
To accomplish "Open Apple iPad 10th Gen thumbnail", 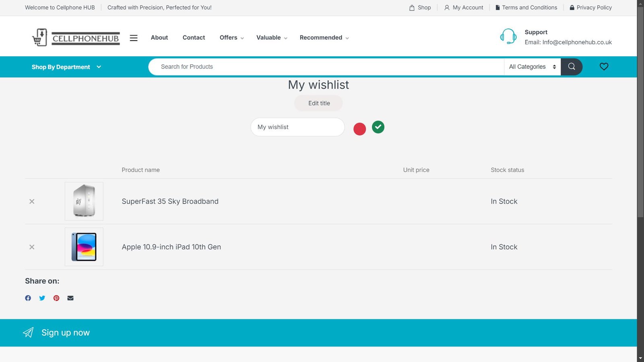I will [x=84, y=247].
